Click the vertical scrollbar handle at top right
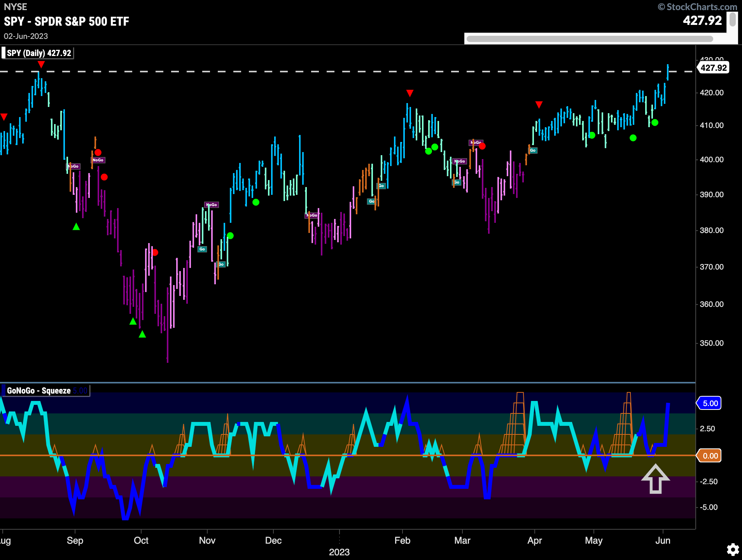742x560 pixels. click(x=733, y=19)
